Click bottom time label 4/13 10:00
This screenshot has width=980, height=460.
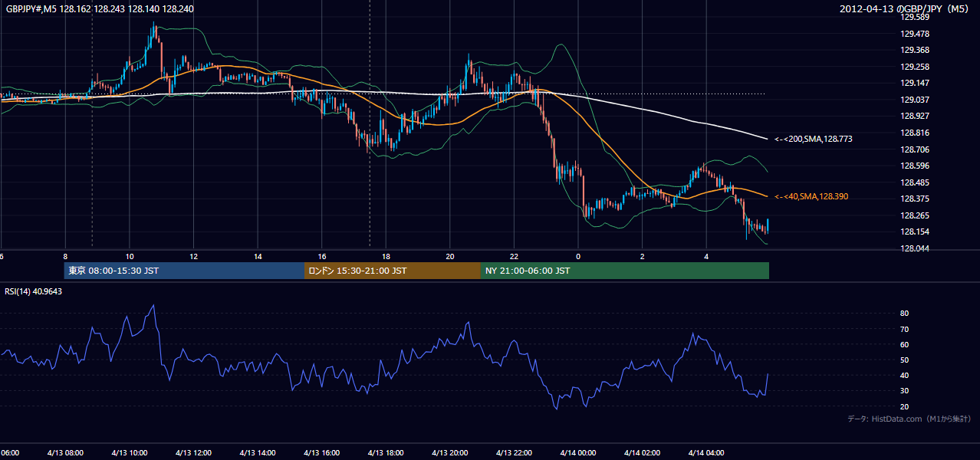130,453
